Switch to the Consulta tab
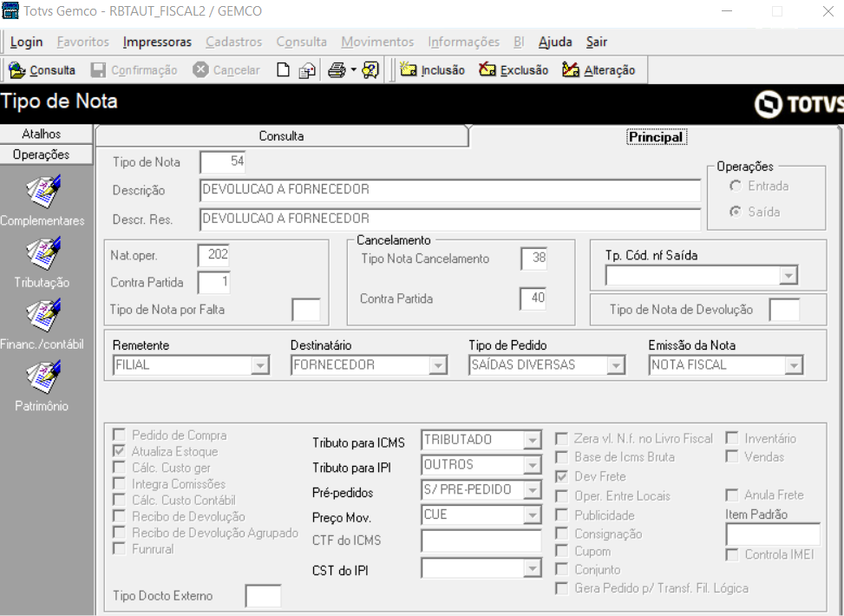The width and height of the screenshot is (844, 616). [x=282, y=136]
